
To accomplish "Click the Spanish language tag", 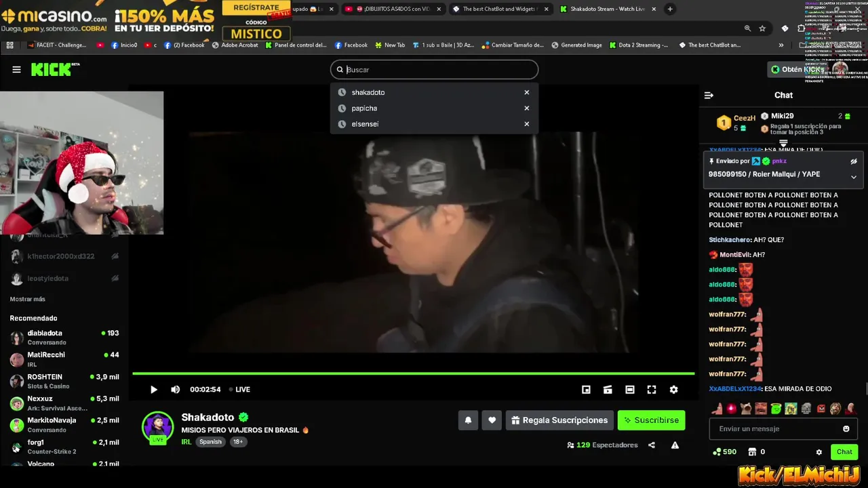I will 210,442.
